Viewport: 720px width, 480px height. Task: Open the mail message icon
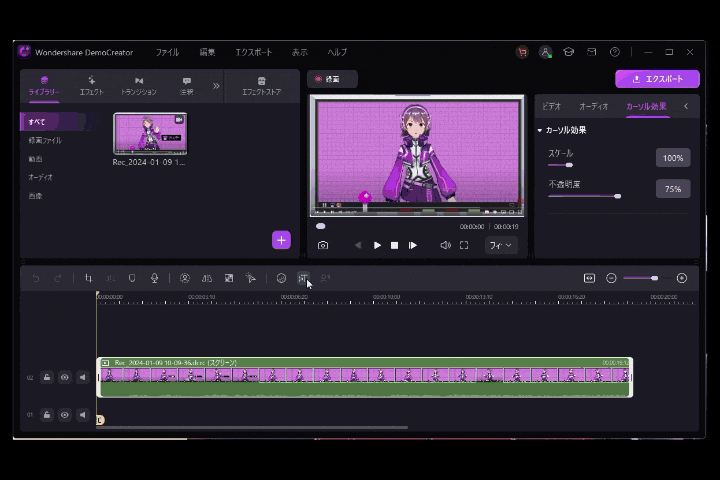592,52
